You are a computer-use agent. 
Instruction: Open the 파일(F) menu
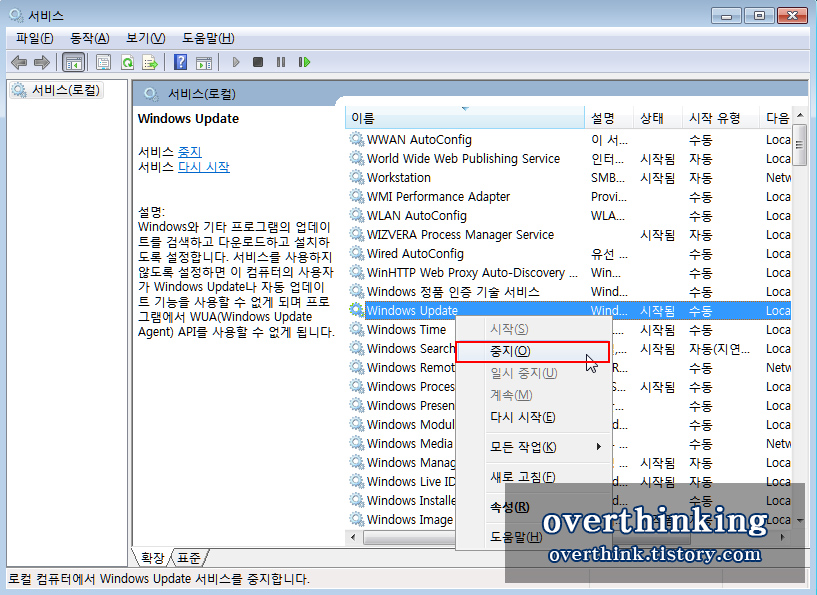click(x=34, y=38)
